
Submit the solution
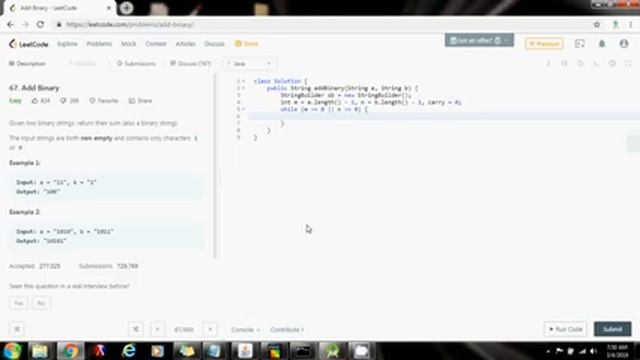612,329
